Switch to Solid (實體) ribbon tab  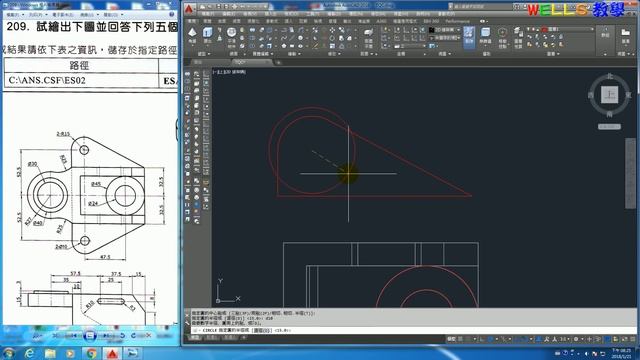point(208,21)
